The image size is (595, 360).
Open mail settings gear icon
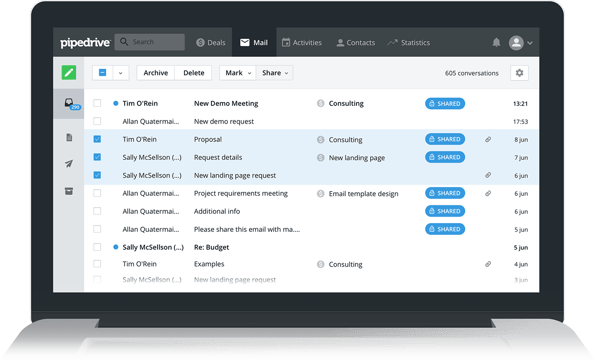(x=519, y=73)
